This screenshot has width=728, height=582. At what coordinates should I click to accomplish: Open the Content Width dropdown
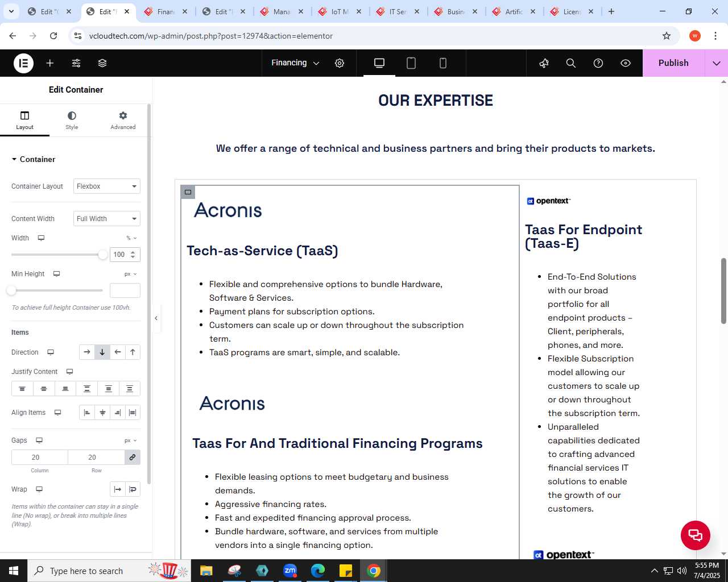107,219
